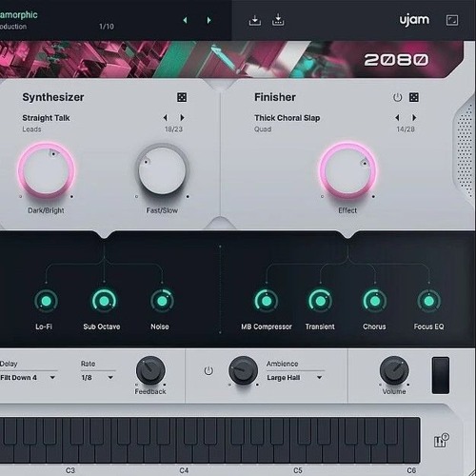Go to next global preset arrow
The height and width of the screenshot is (476, 476).
[x=208, y=20]
